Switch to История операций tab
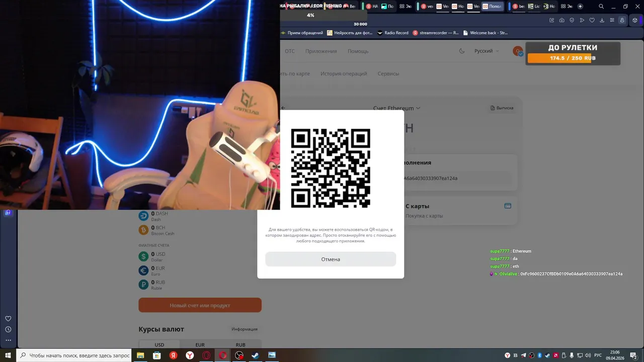This screenshot has height=362, width=644. [344, 73]
